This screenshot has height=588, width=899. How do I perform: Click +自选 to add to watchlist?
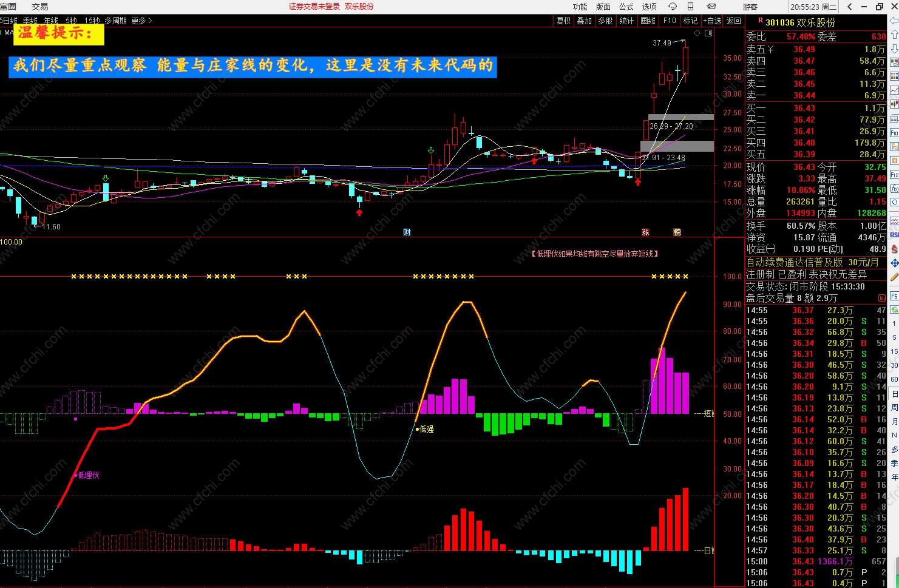713,21
